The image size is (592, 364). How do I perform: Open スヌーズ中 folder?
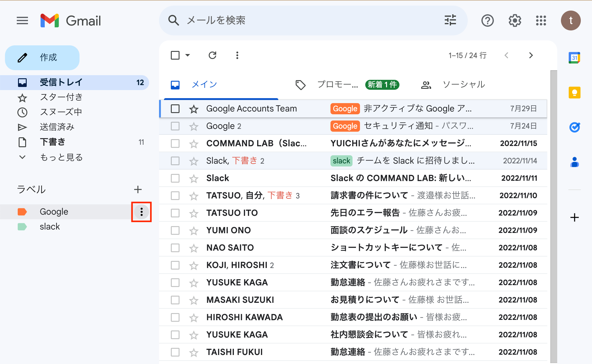click(75, 112)
